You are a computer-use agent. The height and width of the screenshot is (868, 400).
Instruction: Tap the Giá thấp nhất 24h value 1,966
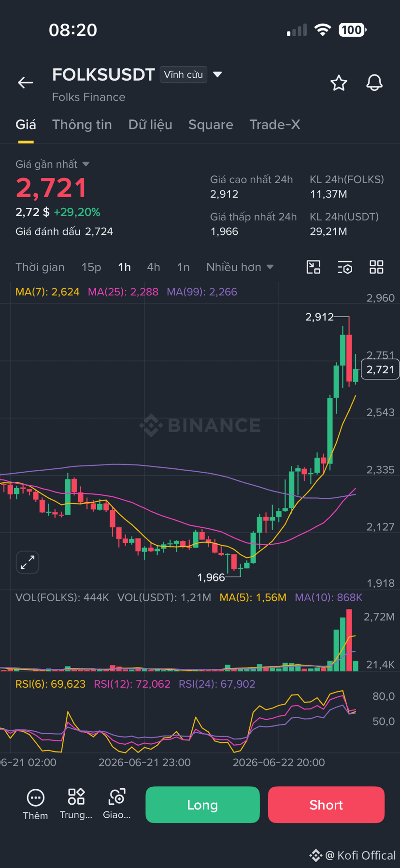[224, 231]
